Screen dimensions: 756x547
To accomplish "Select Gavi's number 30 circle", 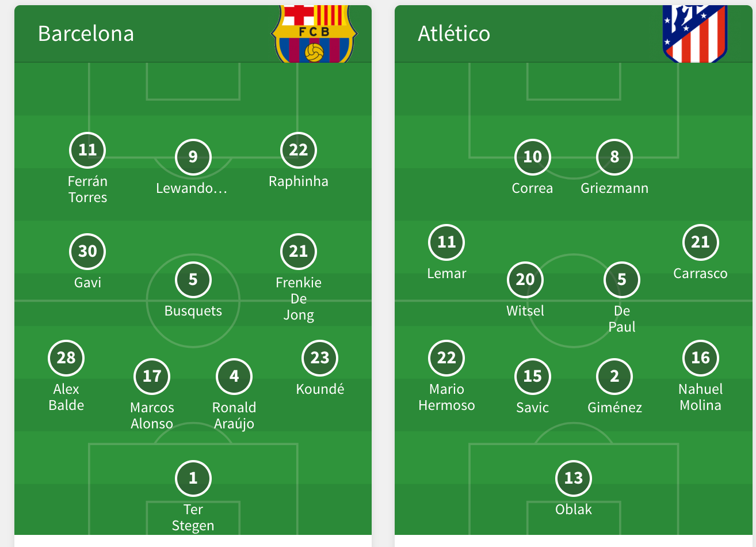I will 87,251.
